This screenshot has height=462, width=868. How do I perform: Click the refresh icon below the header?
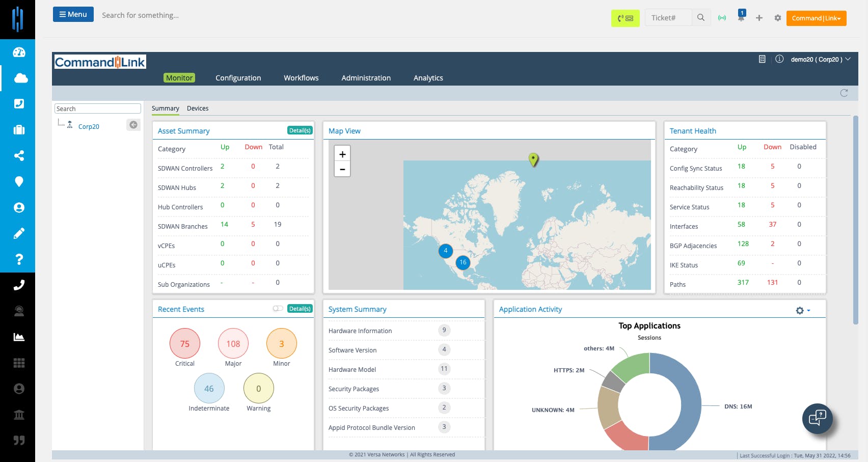tap(844, 93)
